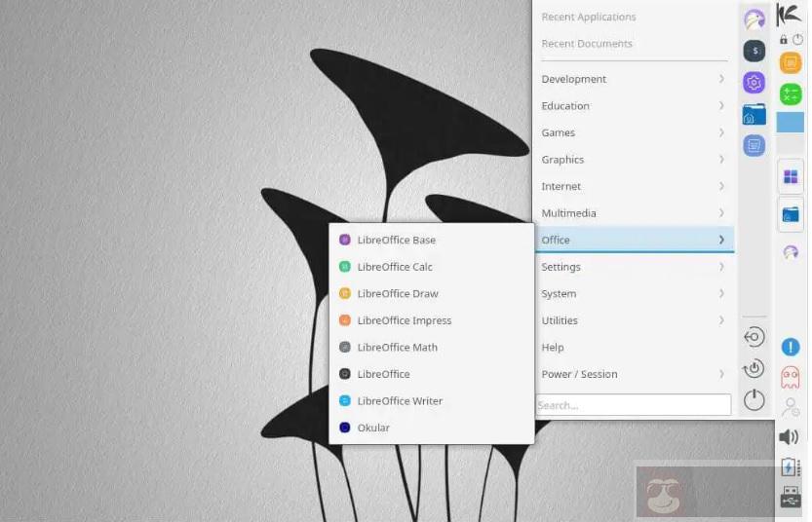Open the green calculator icon in panel

[791, 94]
